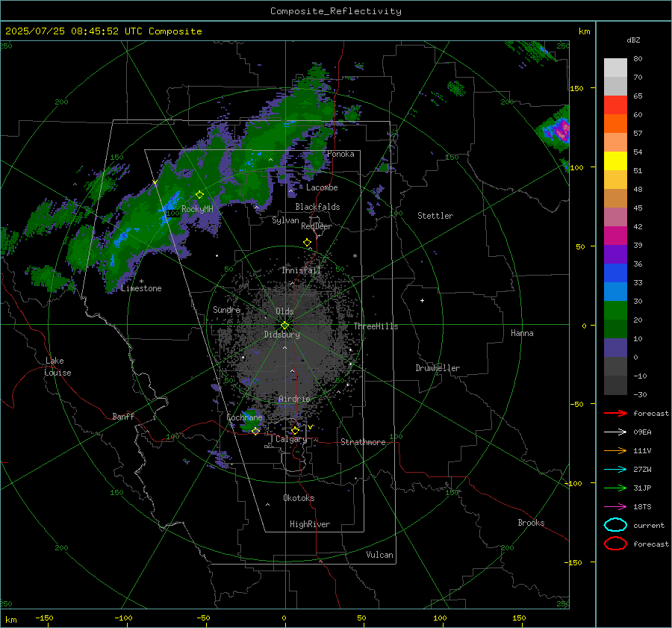Select the red 60-65 dBZ color swatch
This screenshot has width=672, height=628.
pos(615,105)
